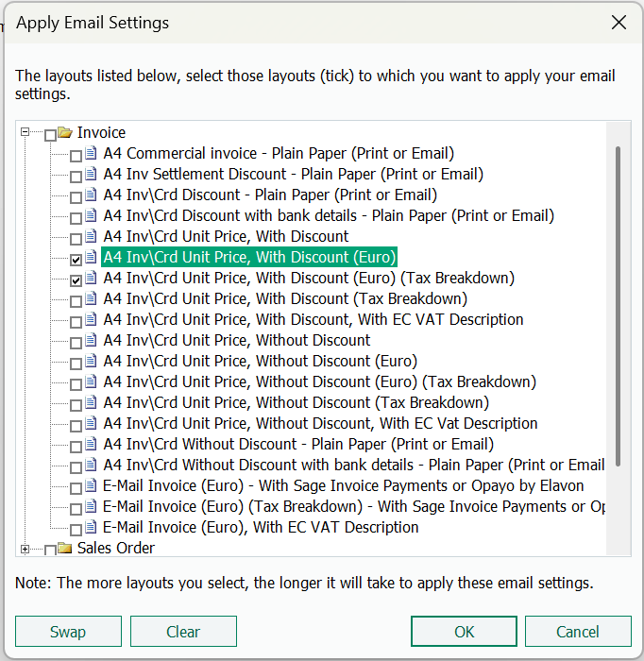
Task: Expand the Sales Order tree node
Action: coord(25,549)
